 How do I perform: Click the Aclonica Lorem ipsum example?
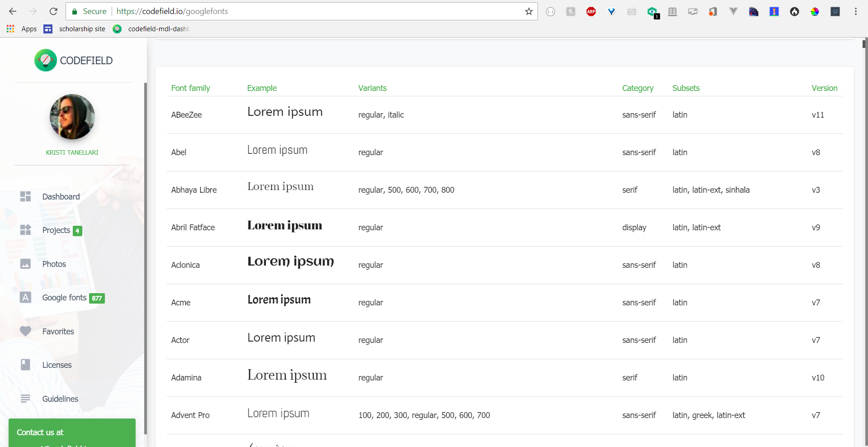pyautogui.click(x=291, y=262)
